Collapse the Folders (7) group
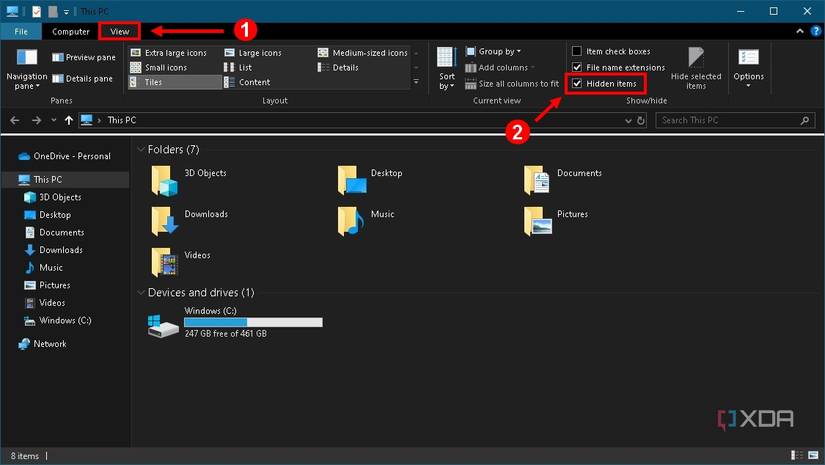This screenshot has height=465, width=825. click(140, 149)
